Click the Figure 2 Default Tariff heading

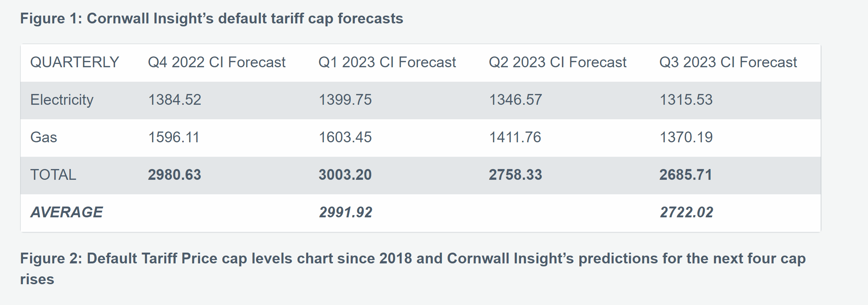pos(413,259)
